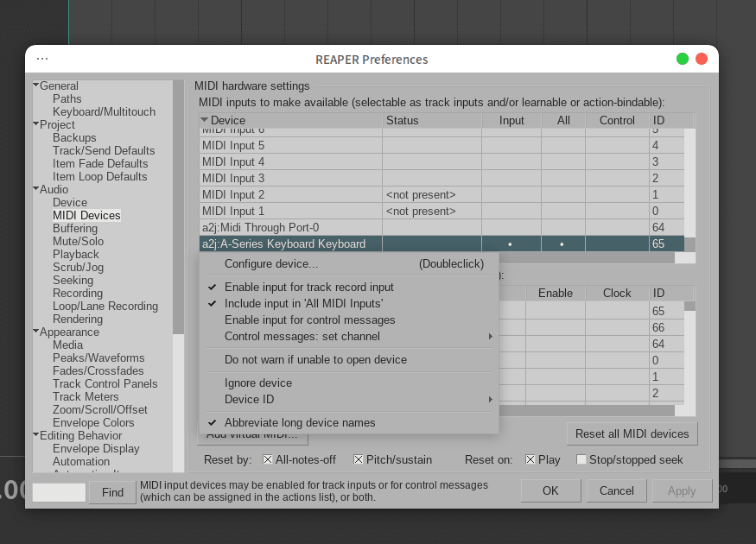The height and width of the screenshot is (544, 756).
Task: Select Enable input for control messages
Action: tap(350, 320)
